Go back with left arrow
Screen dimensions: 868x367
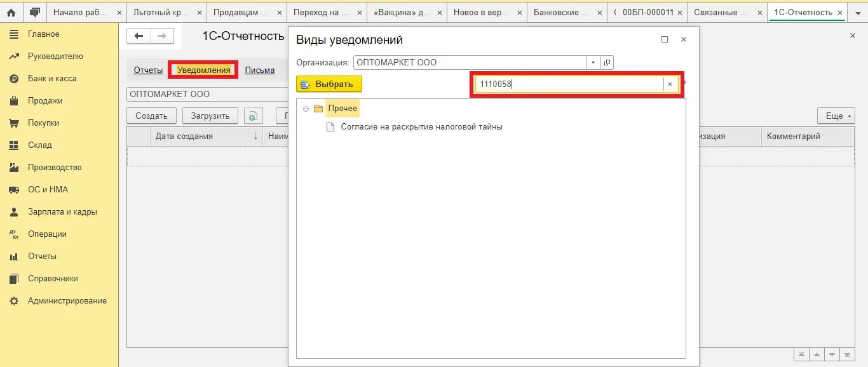(139, 36)
